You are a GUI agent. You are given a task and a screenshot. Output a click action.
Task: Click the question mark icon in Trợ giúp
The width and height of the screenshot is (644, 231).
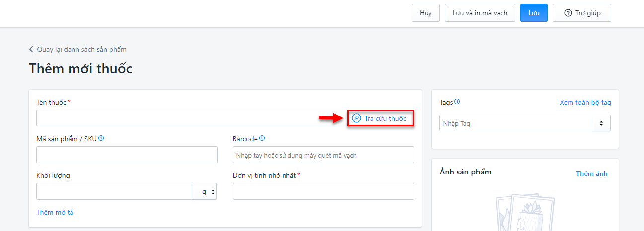pos(568,13)
